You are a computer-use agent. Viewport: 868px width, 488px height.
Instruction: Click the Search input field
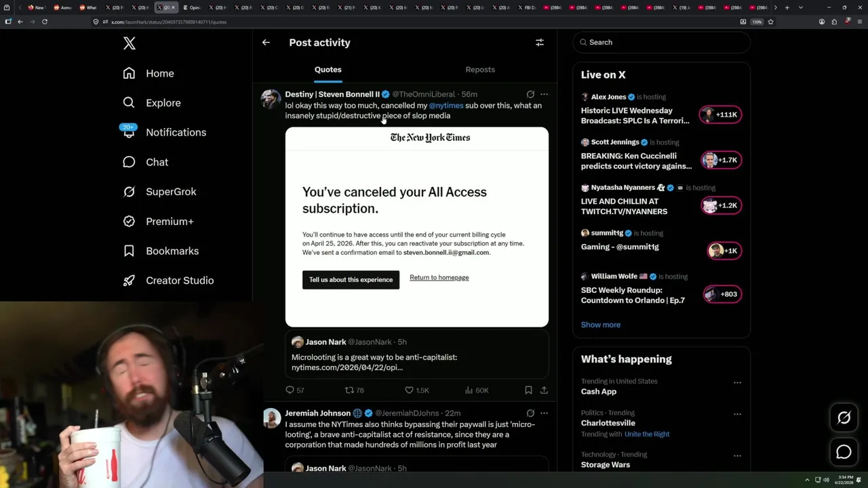[662, 42]
